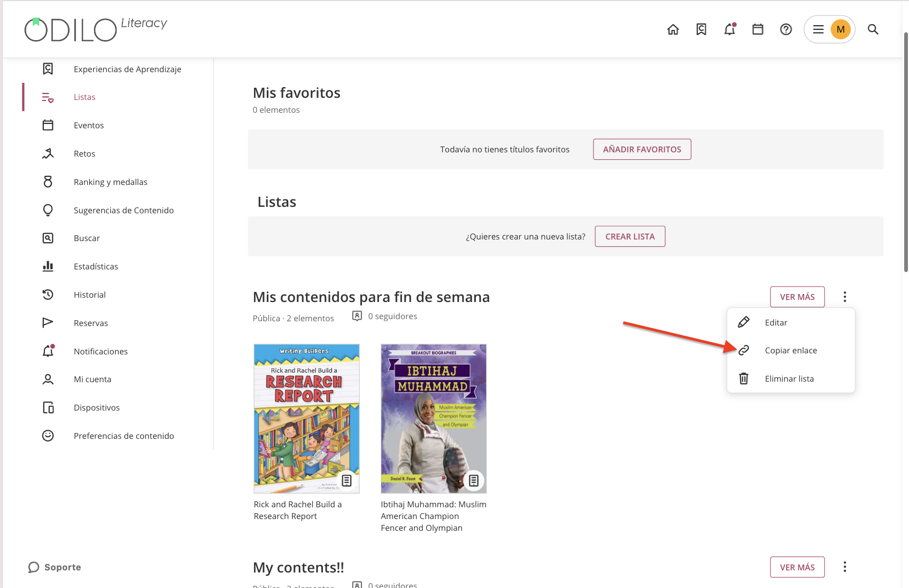
Task: Select Eliminar lista in the menu
Action: tap(791, 378)
